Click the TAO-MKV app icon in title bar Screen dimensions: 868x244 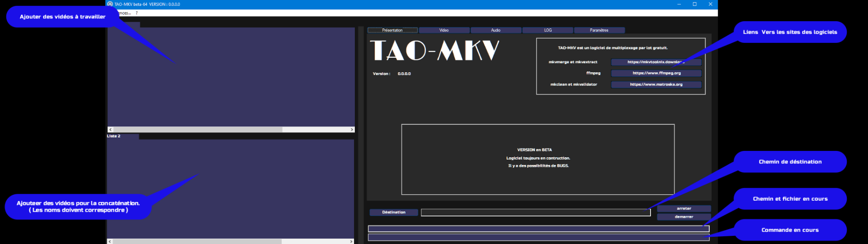click(110, 4)
